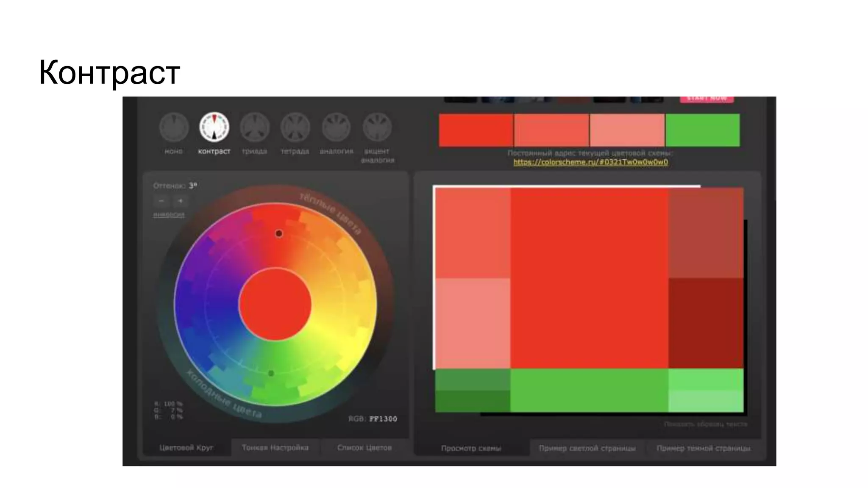Open Пример светлой страницы tab

pyautogui.click(x=587, y=448)
